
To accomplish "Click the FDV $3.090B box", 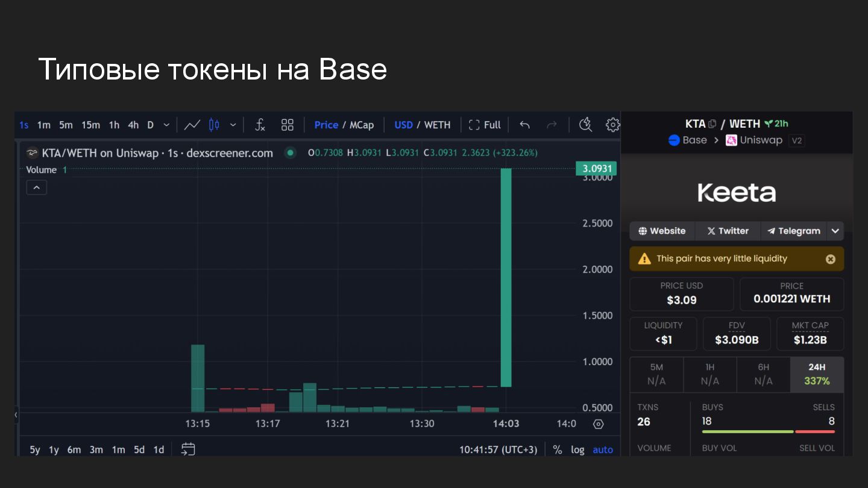I will click(x=737, y=334).
